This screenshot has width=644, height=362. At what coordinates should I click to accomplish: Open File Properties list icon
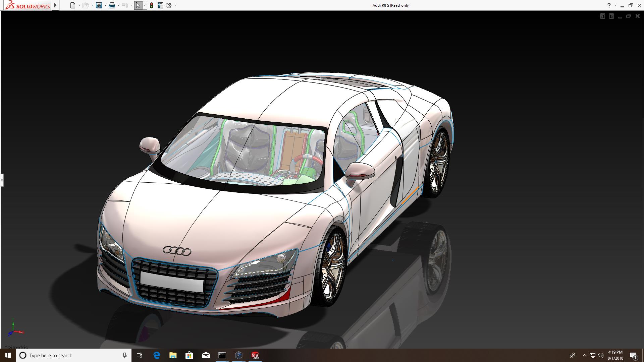[160, 5]
